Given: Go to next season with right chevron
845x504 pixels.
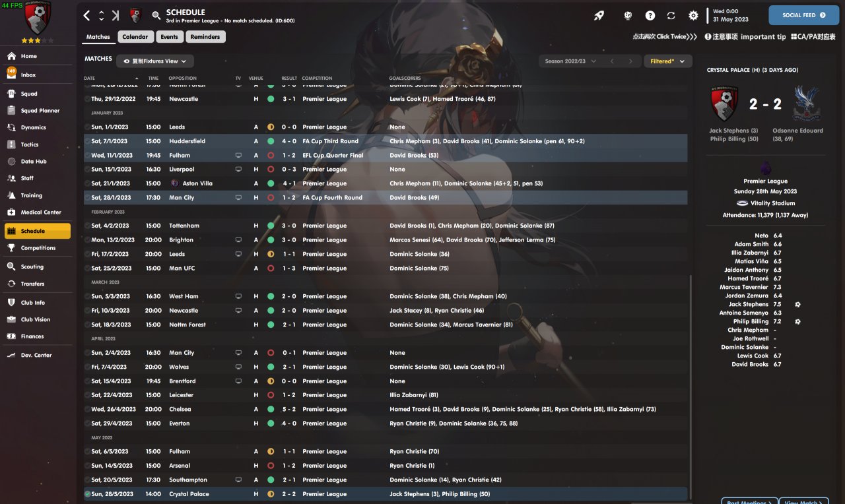Looking at the screenshot, I should (x=630, y=61).
